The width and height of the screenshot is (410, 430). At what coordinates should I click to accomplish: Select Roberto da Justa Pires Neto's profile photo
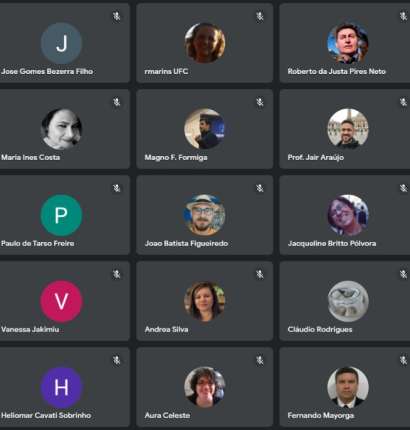[x=348, y=43]
